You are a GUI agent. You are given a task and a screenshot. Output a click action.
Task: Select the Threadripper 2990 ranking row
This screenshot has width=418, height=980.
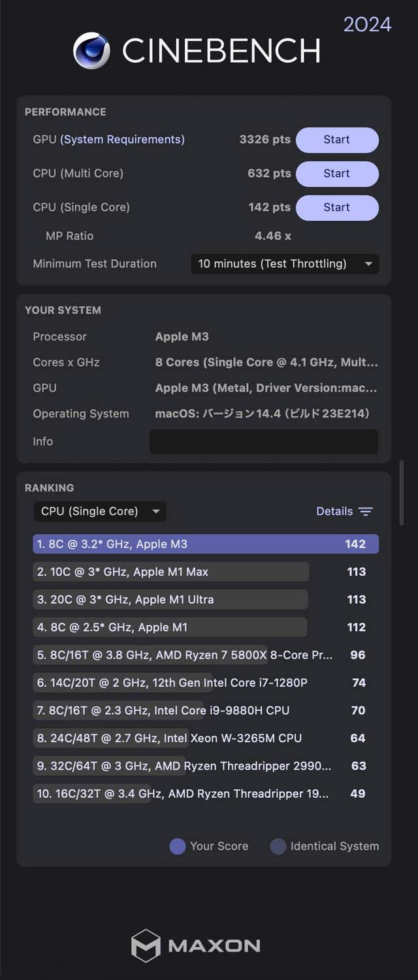[206, 766]
